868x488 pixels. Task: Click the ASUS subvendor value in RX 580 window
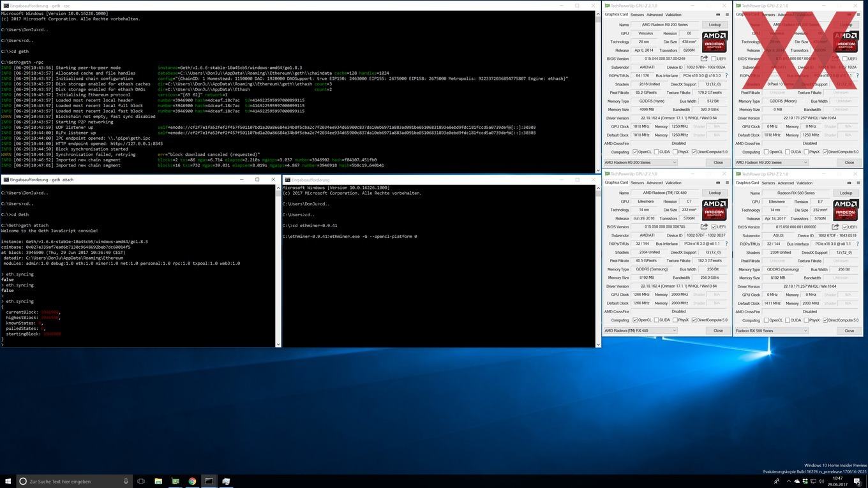(x=777, y=235)
